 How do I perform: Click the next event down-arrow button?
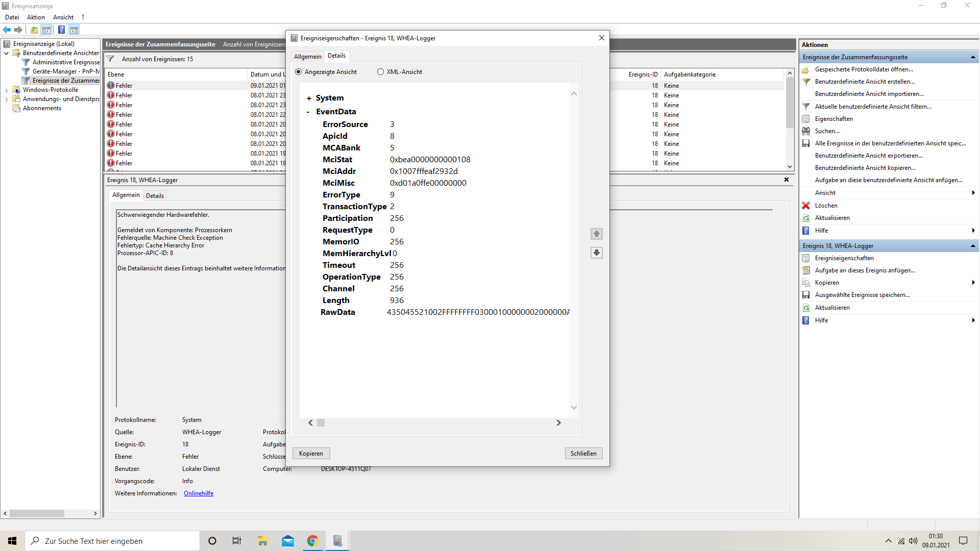(596, 253)
